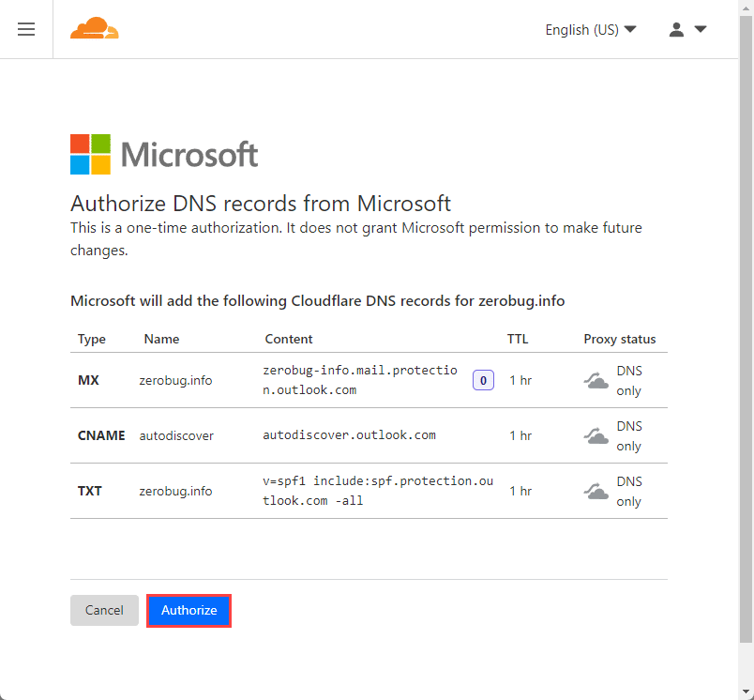Image resolution: width=754 pixels, height=700 pixels.
Task: Click the Authorize button
Action: (x=189, y=611)
